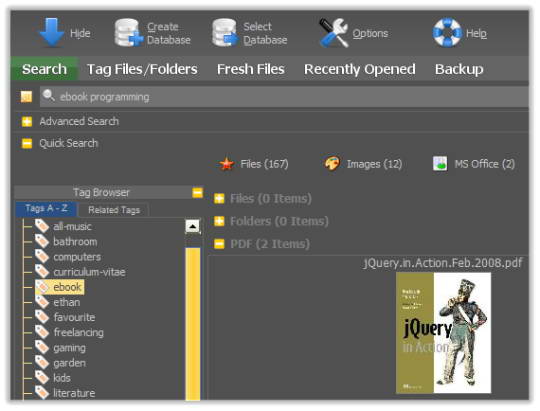Image resolution: width=540 pixels, height=411 pixels.
Task: Click the tag icon beside curriculum-vitae
Action: 42,271
